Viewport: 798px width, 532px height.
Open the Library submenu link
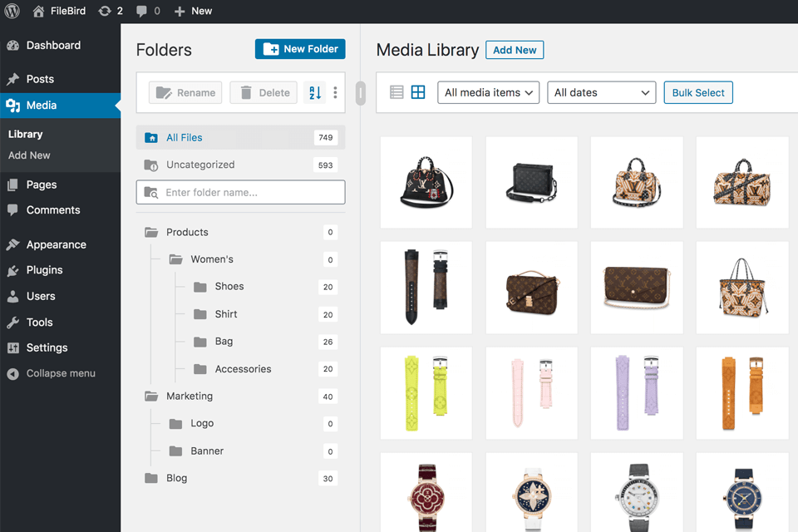[x=26, y=135]
